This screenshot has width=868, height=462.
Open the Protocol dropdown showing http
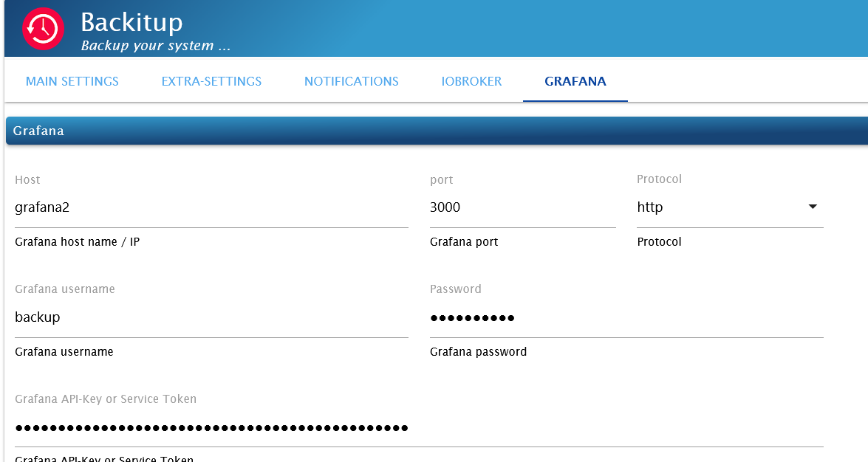pos(730,207)
